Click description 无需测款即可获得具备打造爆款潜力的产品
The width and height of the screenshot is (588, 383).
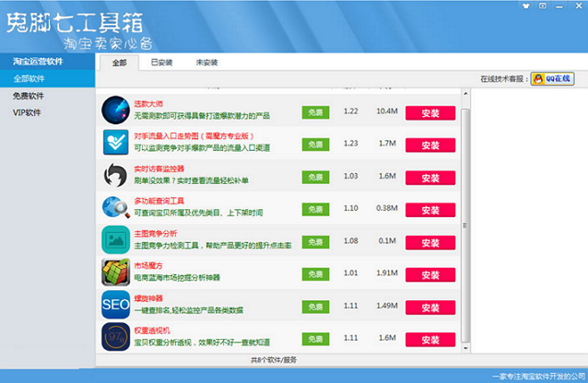[x=202, y=116]
